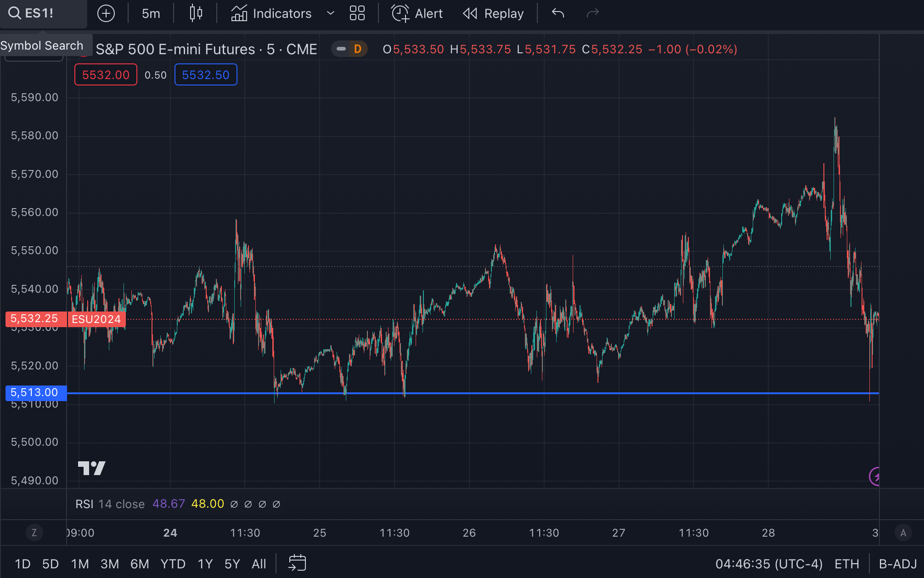Open the go-to-date calendar icon
Viewport: 924px width, 578px height.
click(297, 563)
